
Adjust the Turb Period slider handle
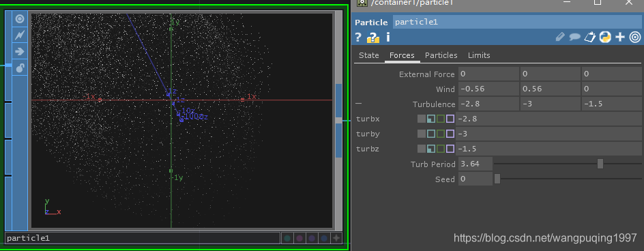tap(600, 164)
